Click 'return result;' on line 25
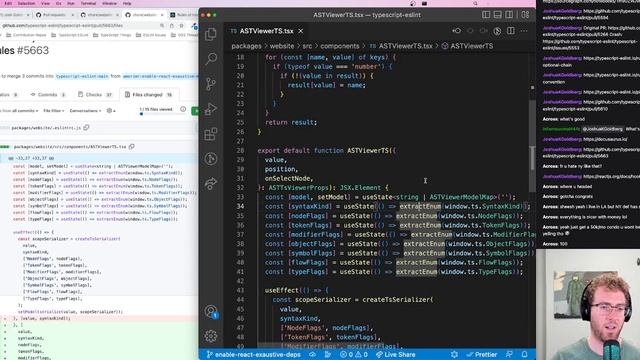 pyautogui.click(x=291, y=122)
